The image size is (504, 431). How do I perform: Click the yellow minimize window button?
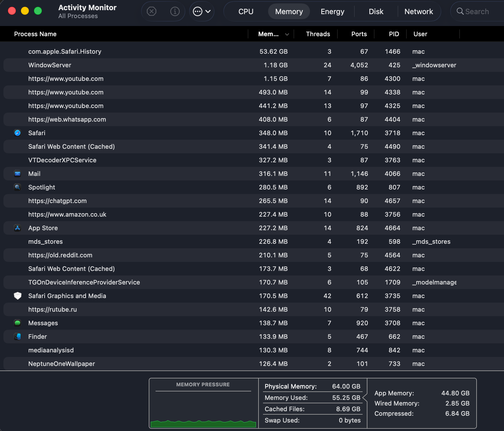click(25, 11)
